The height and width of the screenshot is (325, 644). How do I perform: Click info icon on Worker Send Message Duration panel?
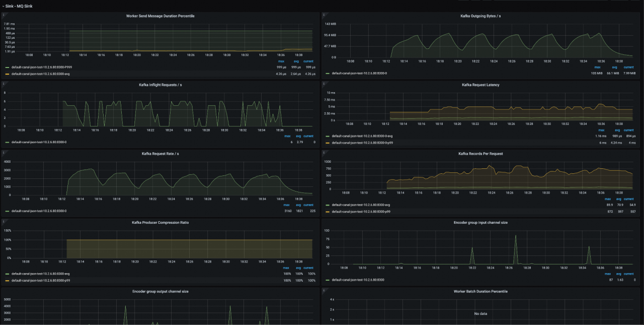[3, 15]
